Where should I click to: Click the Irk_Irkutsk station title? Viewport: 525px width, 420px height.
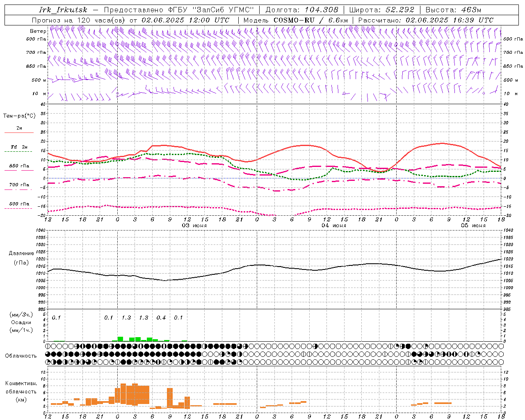[63, 10]
